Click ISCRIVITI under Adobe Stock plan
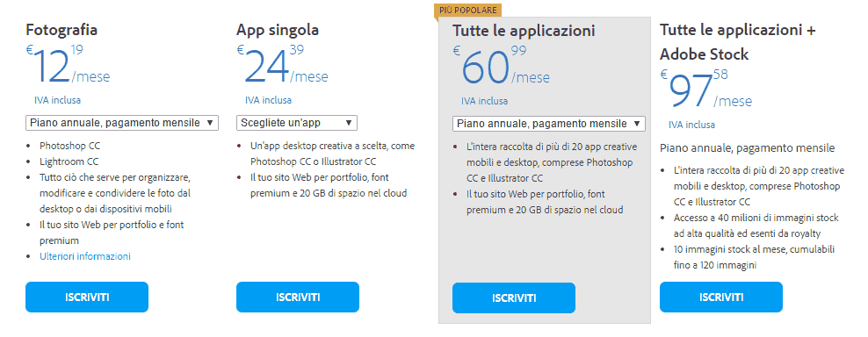 click(x=721, y=298)
